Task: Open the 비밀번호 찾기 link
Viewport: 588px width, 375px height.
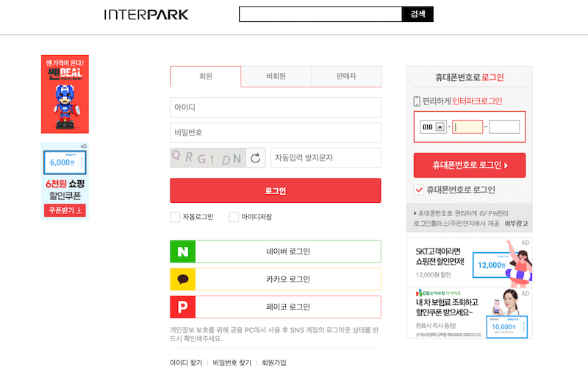Action: [232, 363]
